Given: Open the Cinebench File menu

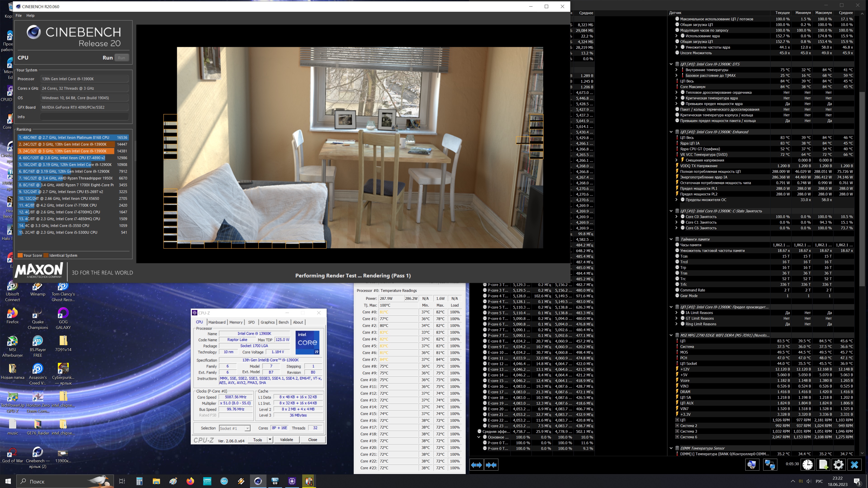Looking at the screenshot, I should pyautogui.click(x=19, y=16).
